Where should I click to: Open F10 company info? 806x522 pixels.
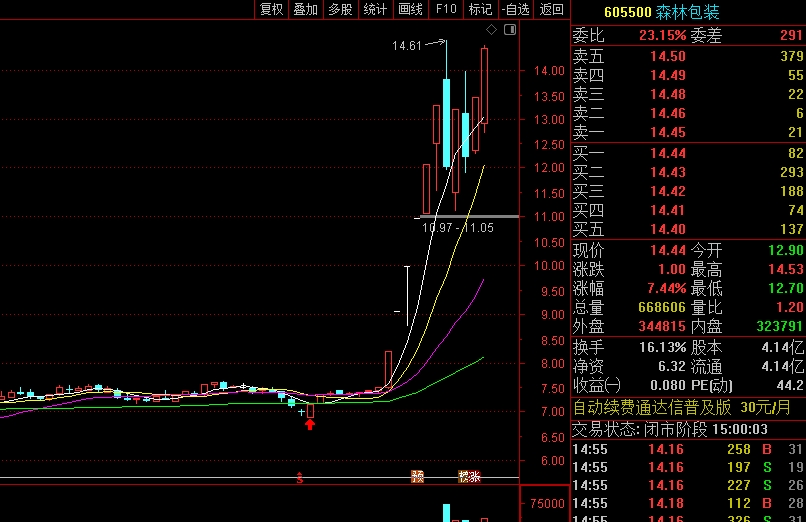coord(446,9)
